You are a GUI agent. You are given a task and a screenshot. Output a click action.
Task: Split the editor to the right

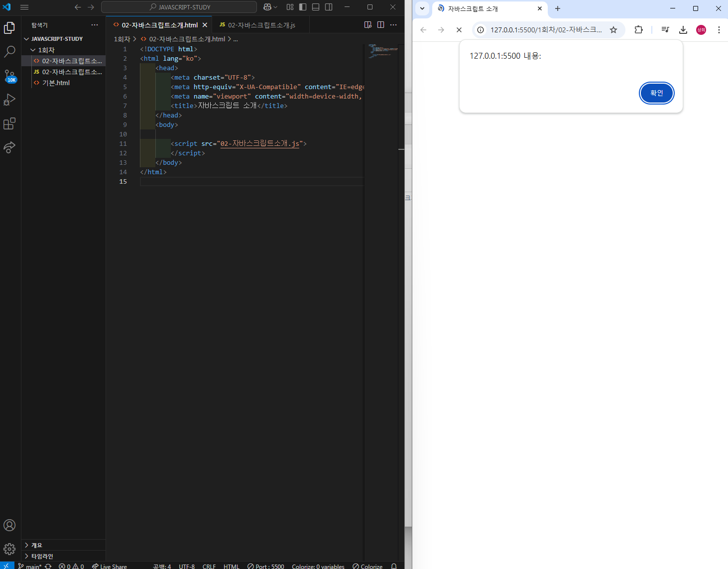pyautogui.click(x=381, y=25)
